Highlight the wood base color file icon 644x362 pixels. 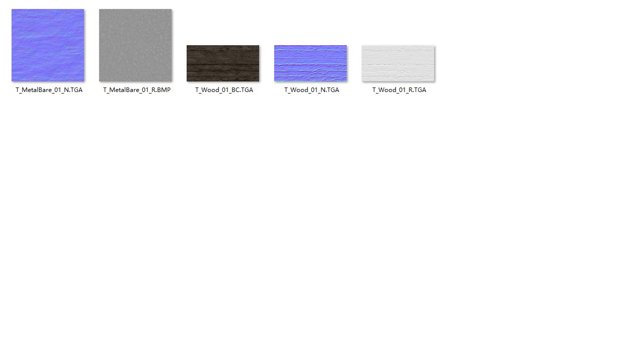click(223, 63)
